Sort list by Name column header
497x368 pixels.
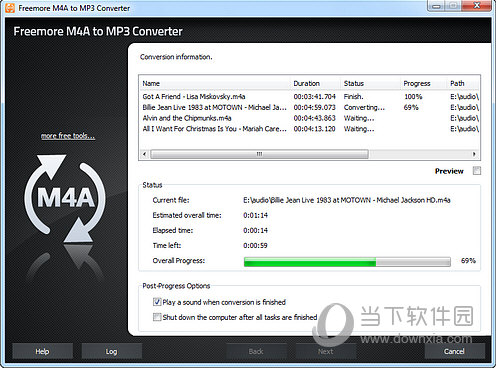pyautogui.click(x=215, y=83)
